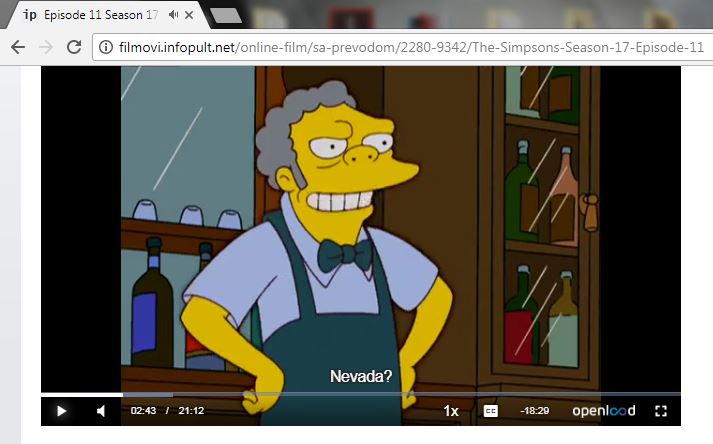Click the browser forward arrow
This screenshot has height=444, width=713.
pyautogui.click(x=46, y=47)
